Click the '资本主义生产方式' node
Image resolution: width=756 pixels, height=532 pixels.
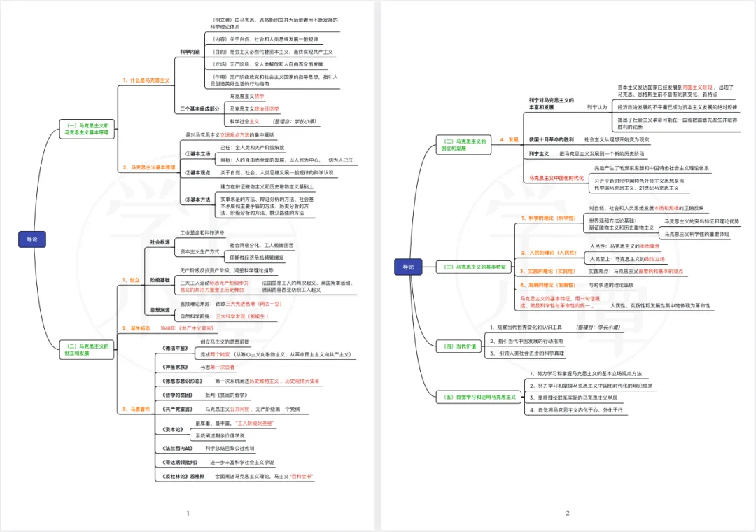tap(199, 252)
